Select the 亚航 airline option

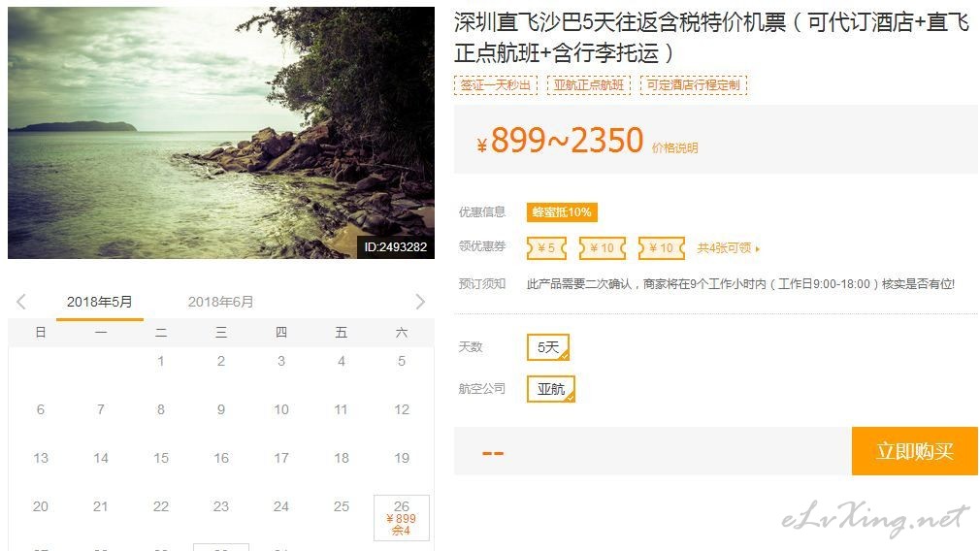pos(550,389)
